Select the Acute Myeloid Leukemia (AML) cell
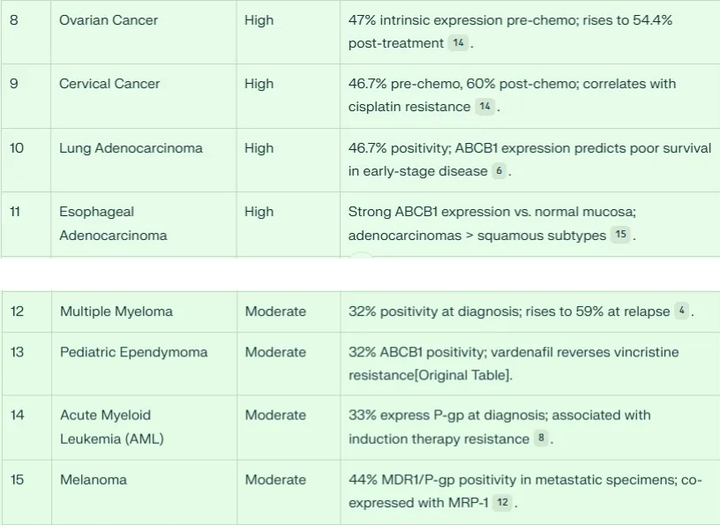The width and height of the screenshot is (720, 525). coord(111,427)
